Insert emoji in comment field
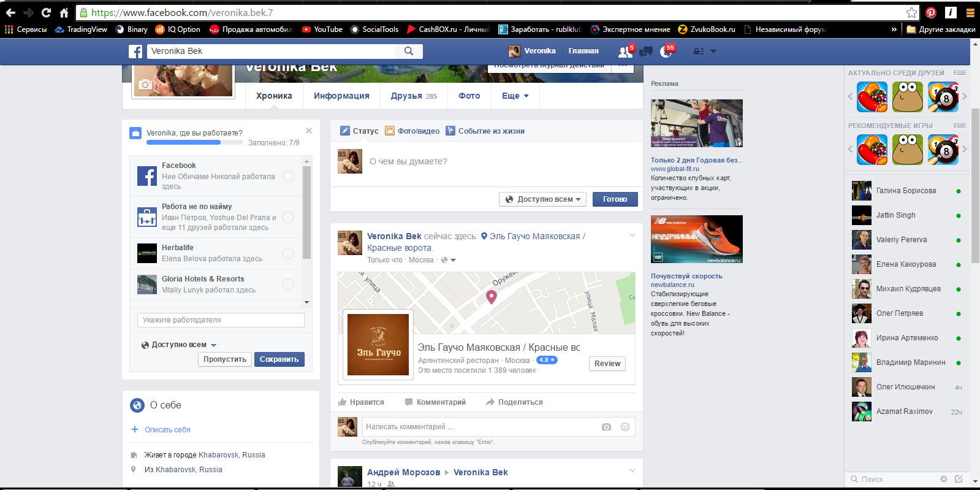 coord(625,427)
